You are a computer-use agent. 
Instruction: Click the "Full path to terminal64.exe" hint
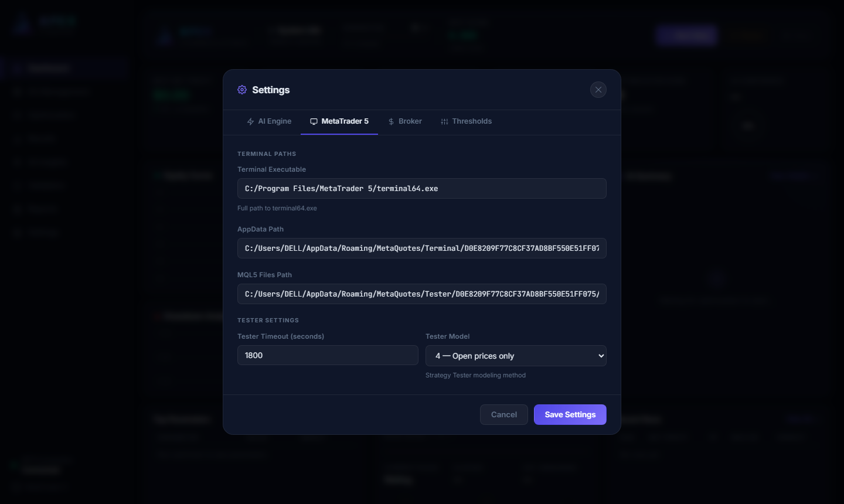277,208
